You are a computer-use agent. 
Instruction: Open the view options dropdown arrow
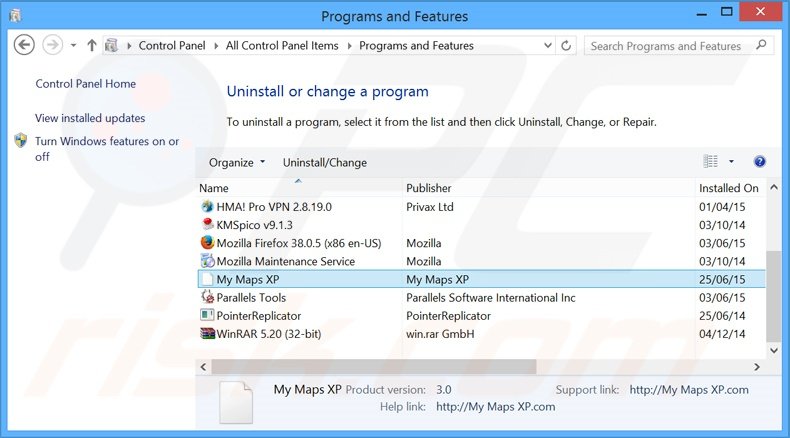[x=731, y=162]
